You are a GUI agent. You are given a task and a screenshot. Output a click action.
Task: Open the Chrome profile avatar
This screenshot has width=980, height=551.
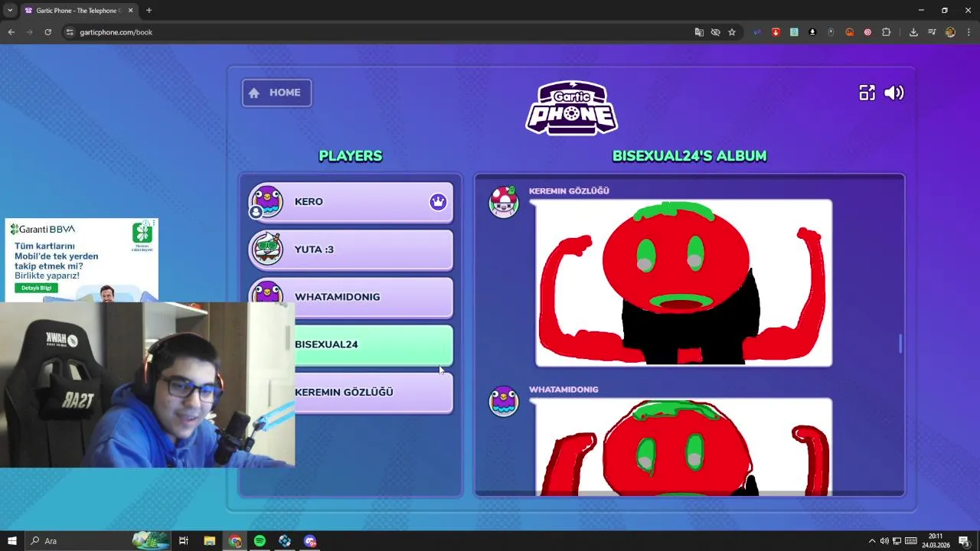click(950, 32)
